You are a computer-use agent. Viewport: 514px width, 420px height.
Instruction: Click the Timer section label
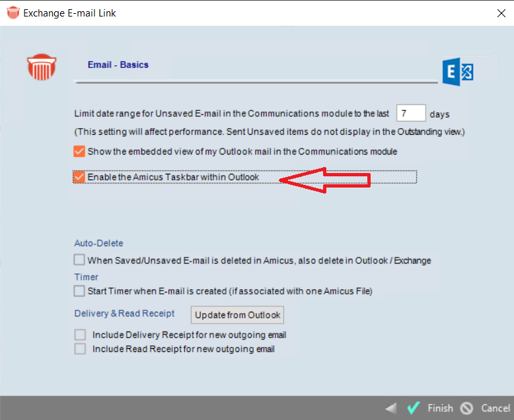(86, 277)
